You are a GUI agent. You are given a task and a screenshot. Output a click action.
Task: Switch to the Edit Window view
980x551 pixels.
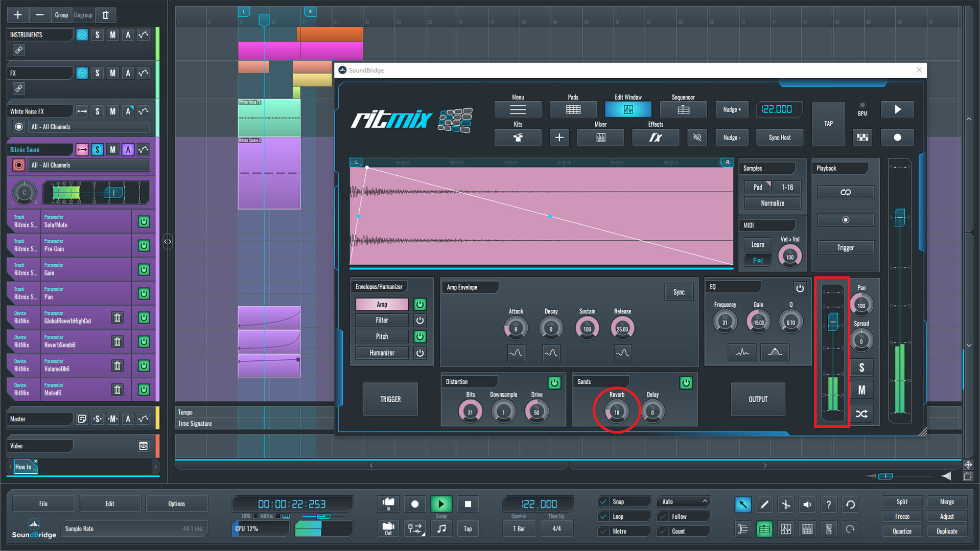click(628, 109)
